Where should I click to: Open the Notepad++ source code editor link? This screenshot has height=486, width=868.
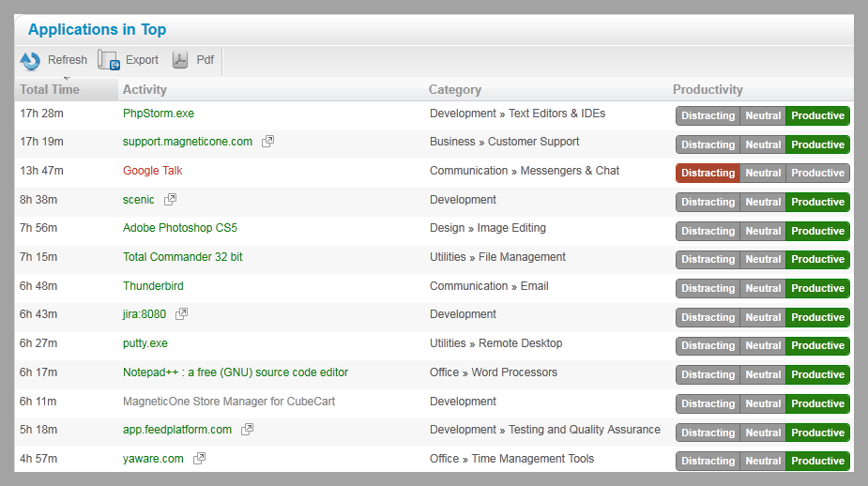pos(236,372)
